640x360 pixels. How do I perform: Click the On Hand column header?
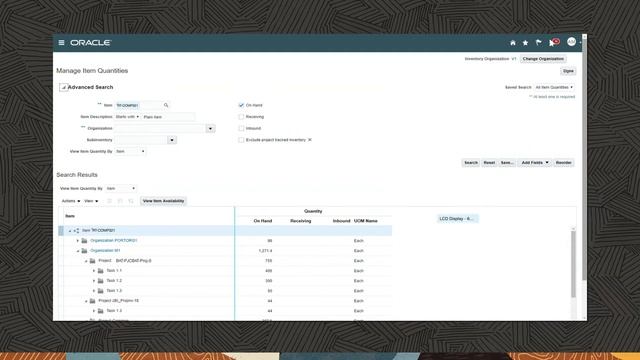click(x=262, y=221)
